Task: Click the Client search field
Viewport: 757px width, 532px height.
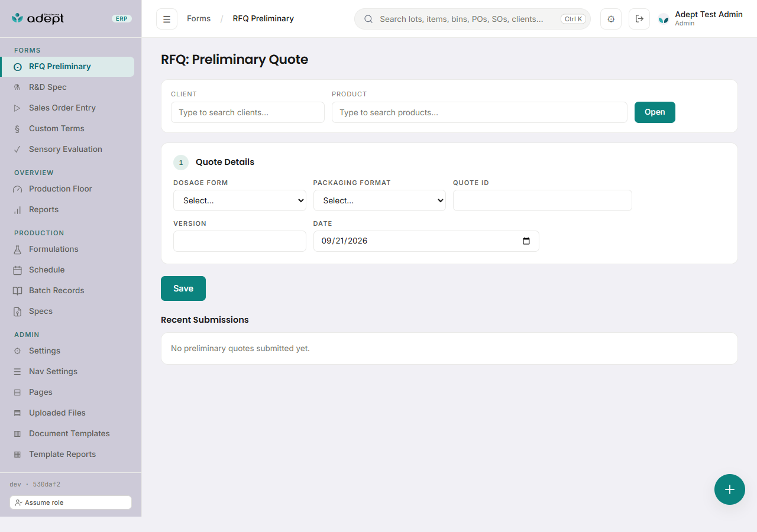Action: click(248, 112)
